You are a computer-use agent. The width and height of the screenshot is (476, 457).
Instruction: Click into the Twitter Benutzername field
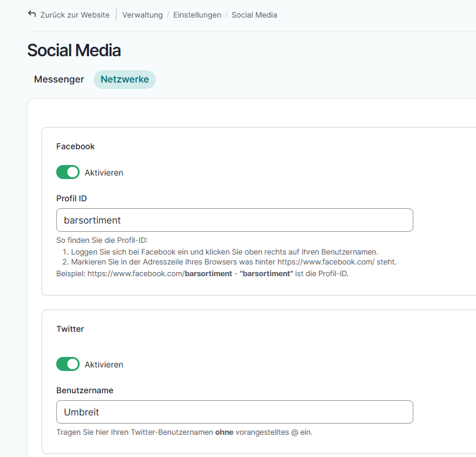point(234,412)
